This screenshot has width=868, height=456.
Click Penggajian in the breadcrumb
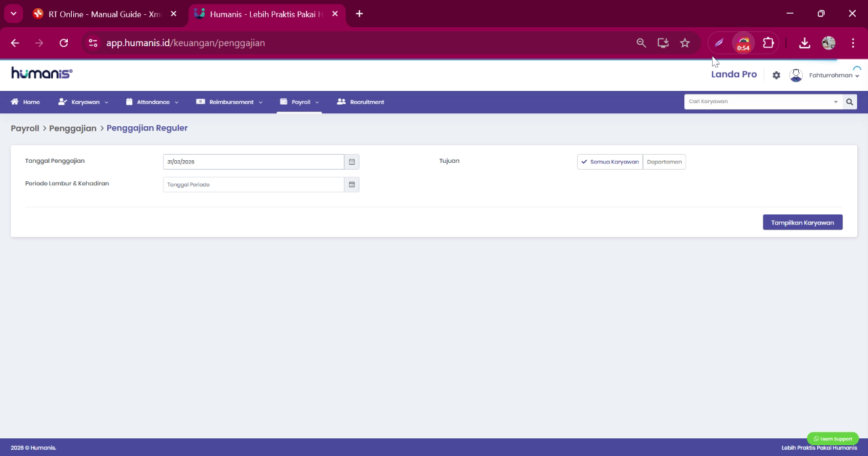click(73, 128)
